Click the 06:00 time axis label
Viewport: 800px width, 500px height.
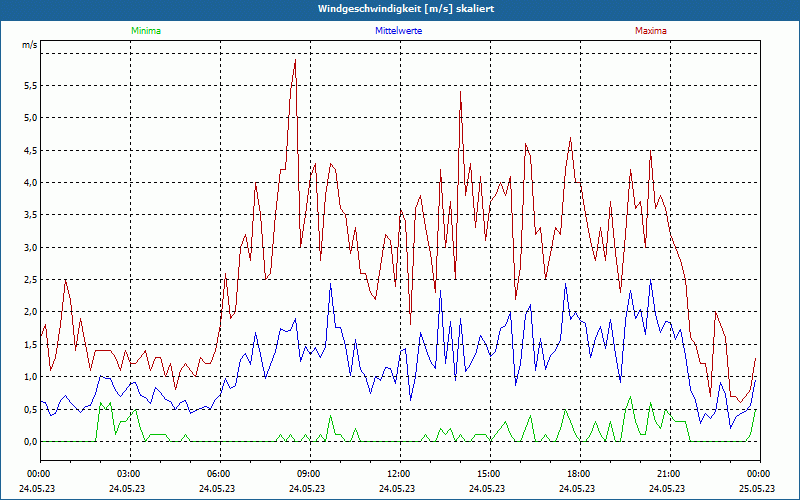219,474
